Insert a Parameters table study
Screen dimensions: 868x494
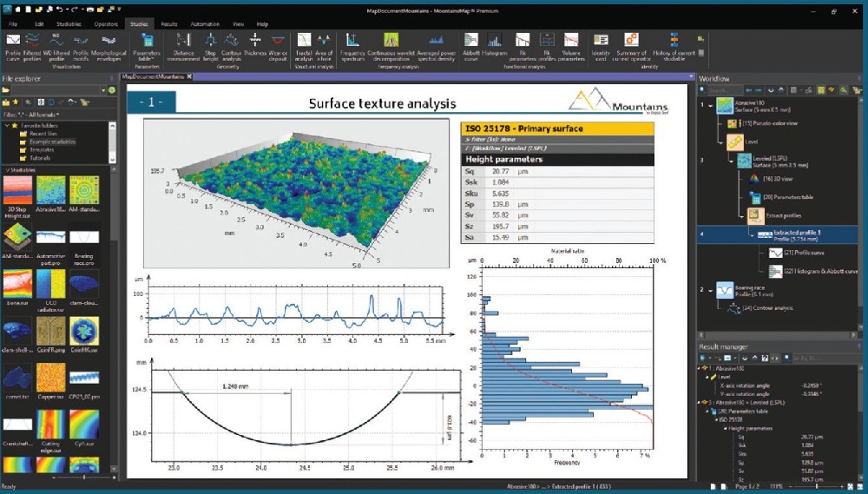(x=147, y=43)
